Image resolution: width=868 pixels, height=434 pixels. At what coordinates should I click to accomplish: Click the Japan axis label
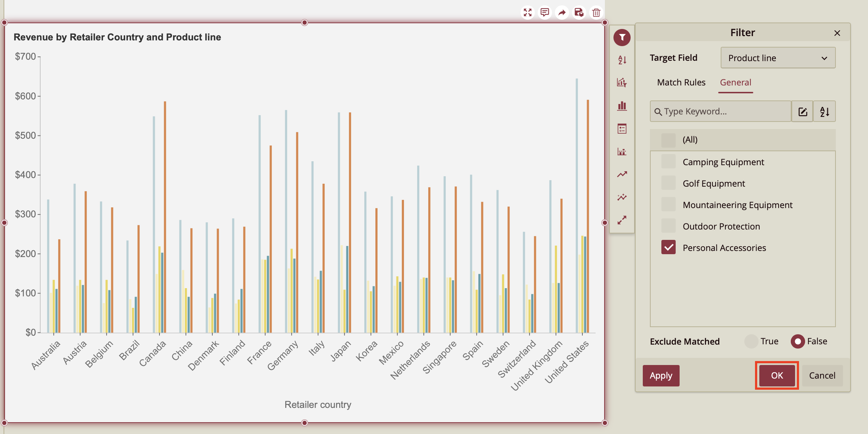[341, 351]
